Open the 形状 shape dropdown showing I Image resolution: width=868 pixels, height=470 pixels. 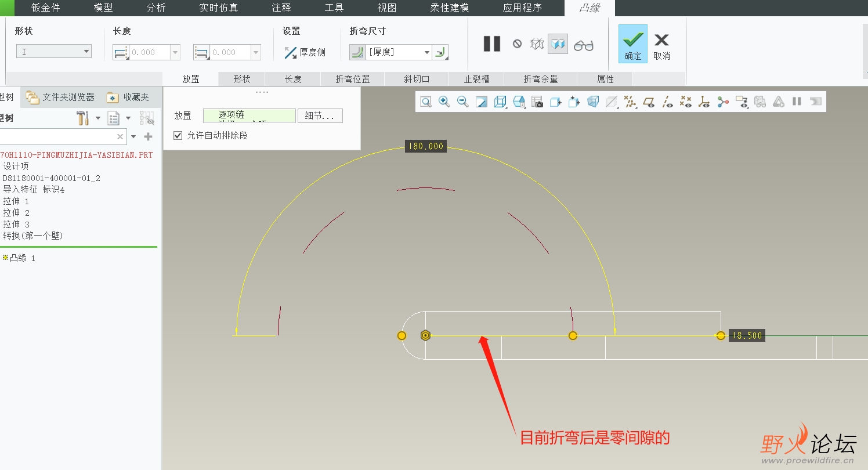coord(54,52)
